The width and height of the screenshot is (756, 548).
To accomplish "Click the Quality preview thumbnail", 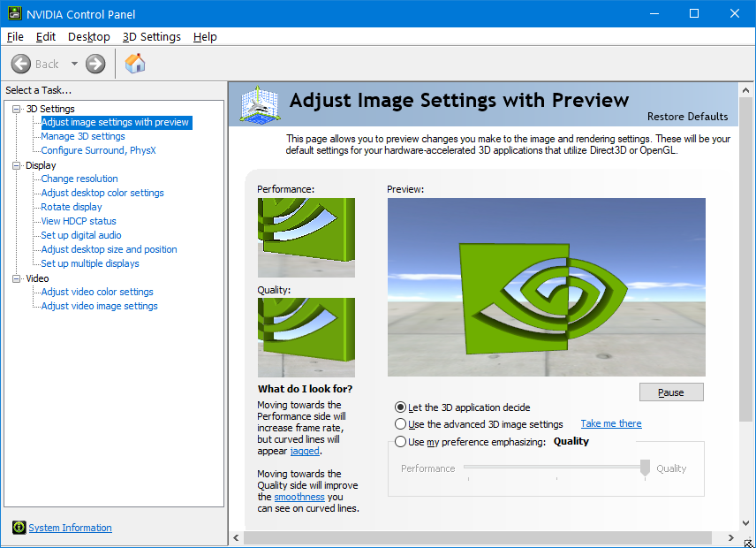I will tap(306, 338).
